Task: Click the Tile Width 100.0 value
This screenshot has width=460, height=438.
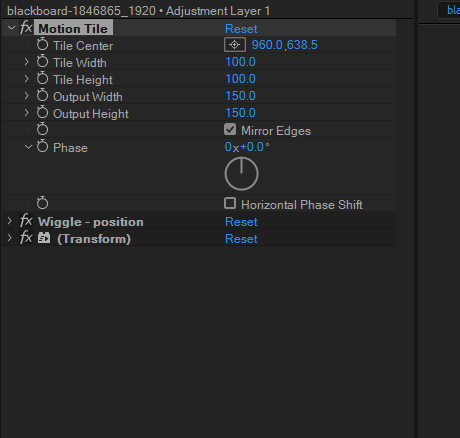Action: tap(240, 62)
